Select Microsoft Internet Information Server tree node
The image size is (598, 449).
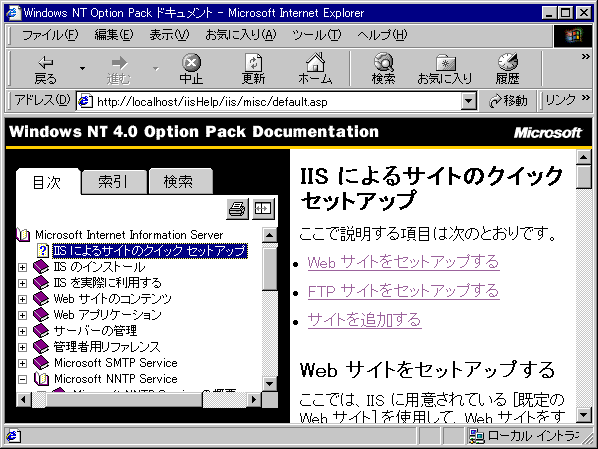129,235
